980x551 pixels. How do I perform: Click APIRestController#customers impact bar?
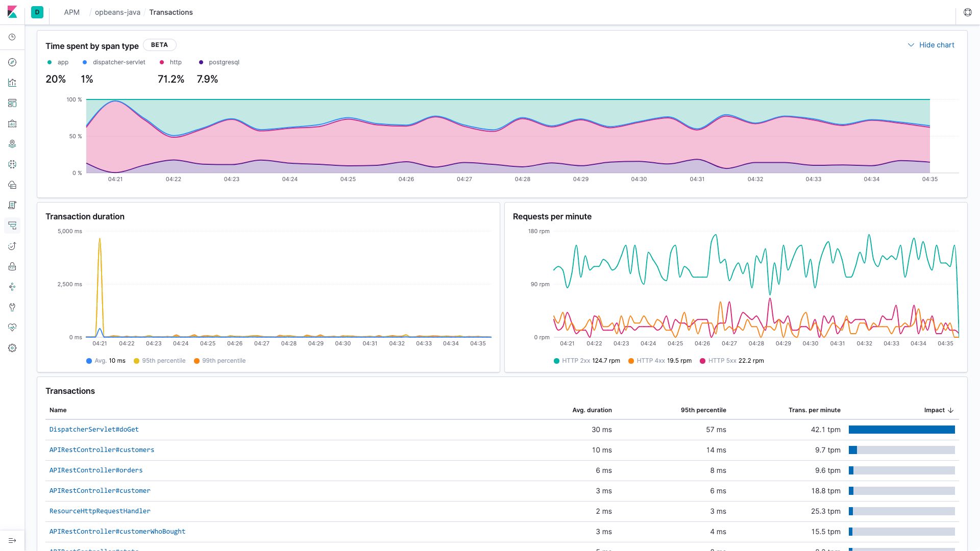point(902,450)
